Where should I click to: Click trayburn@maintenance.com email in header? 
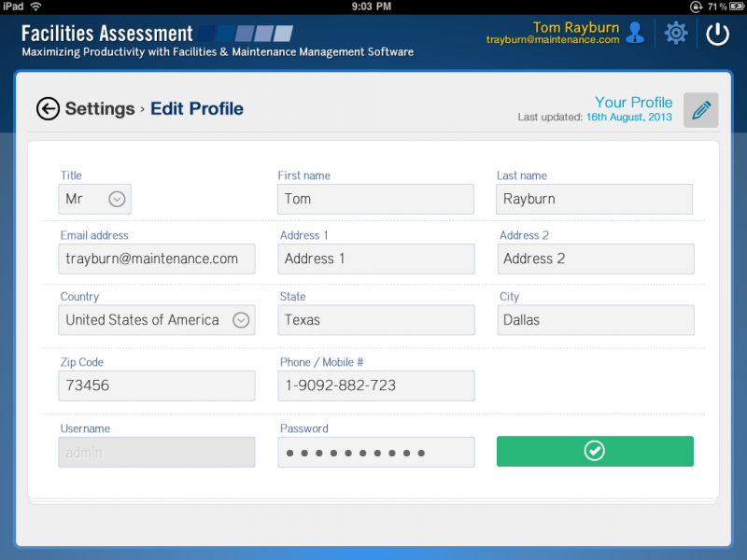(553, 40)
